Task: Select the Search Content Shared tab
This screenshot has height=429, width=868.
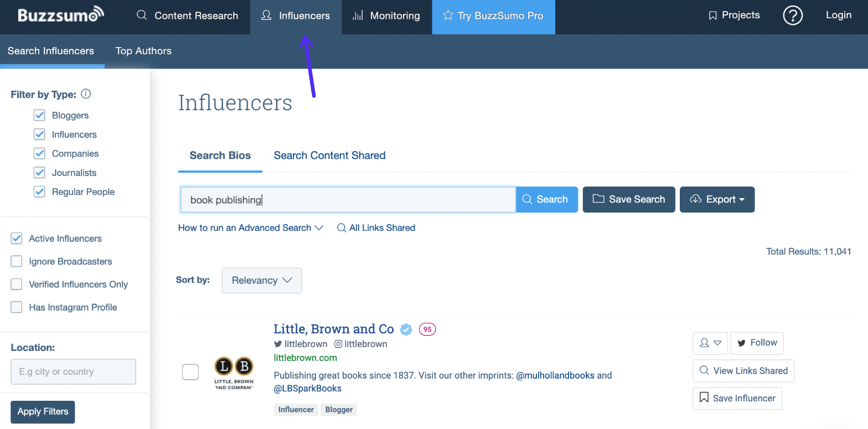Action: tap(329, 156)
